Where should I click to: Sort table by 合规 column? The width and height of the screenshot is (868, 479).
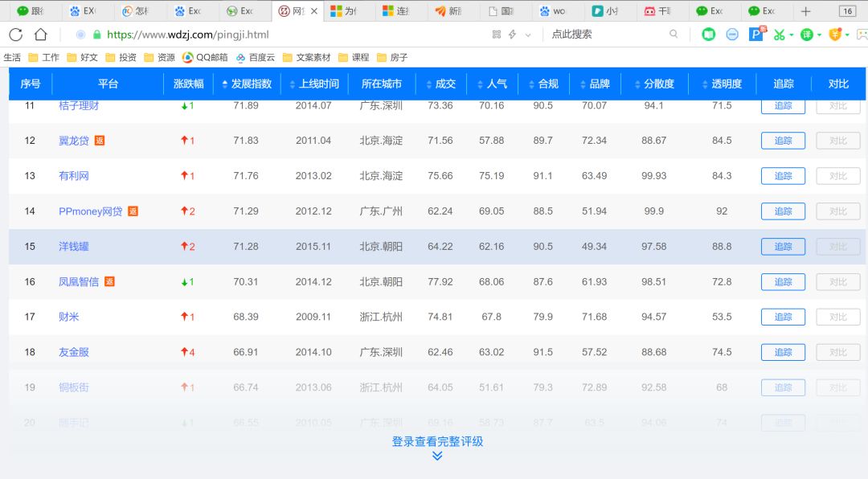point(543,84)
